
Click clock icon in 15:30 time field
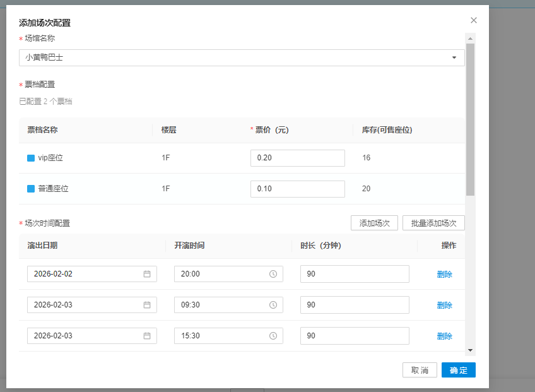pyautogui.click(x=273, y=336)
